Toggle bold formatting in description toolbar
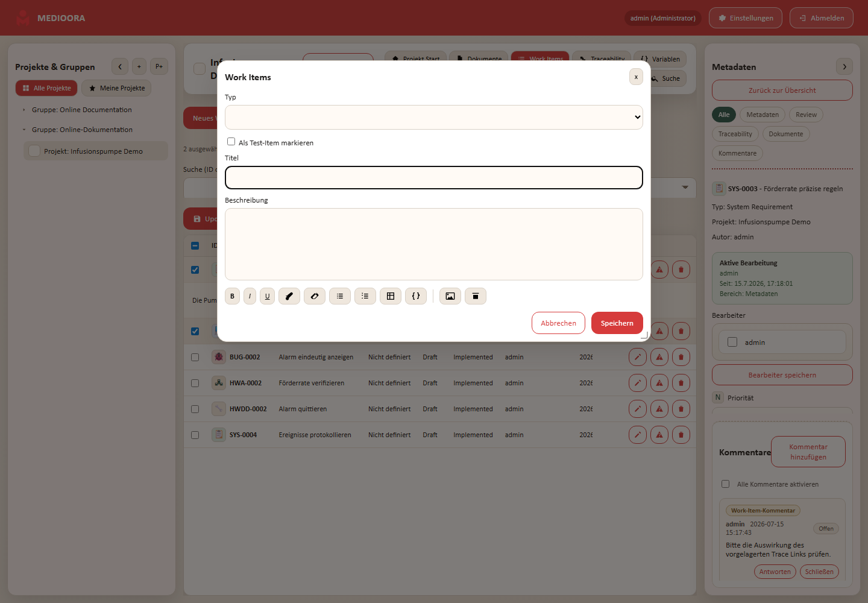Screen dimensions: 868x603 [232, 296]
